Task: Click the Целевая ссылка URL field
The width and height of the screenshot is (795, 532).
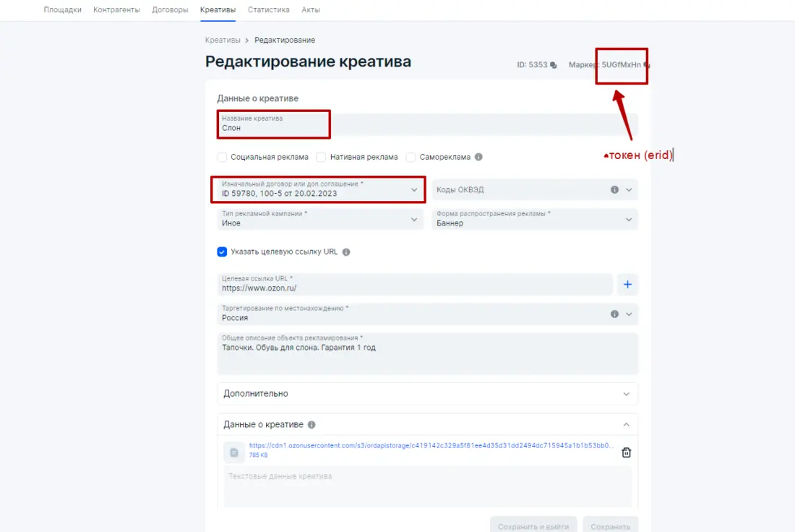Action: [x=415, y=285]
